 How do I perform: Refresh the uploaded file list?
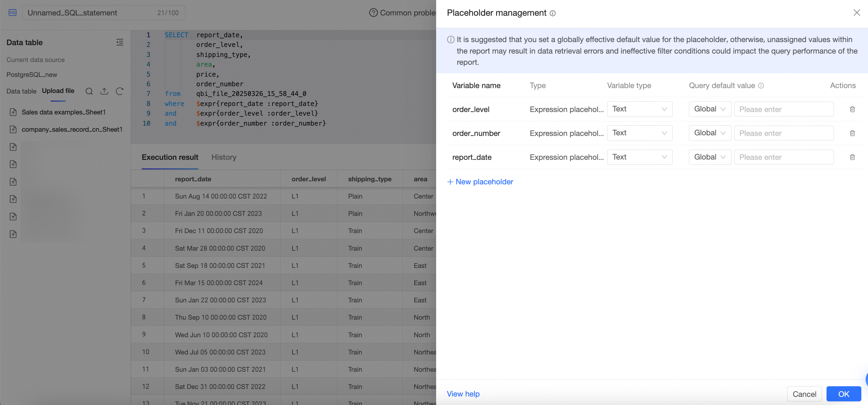(x=120, y=91)
